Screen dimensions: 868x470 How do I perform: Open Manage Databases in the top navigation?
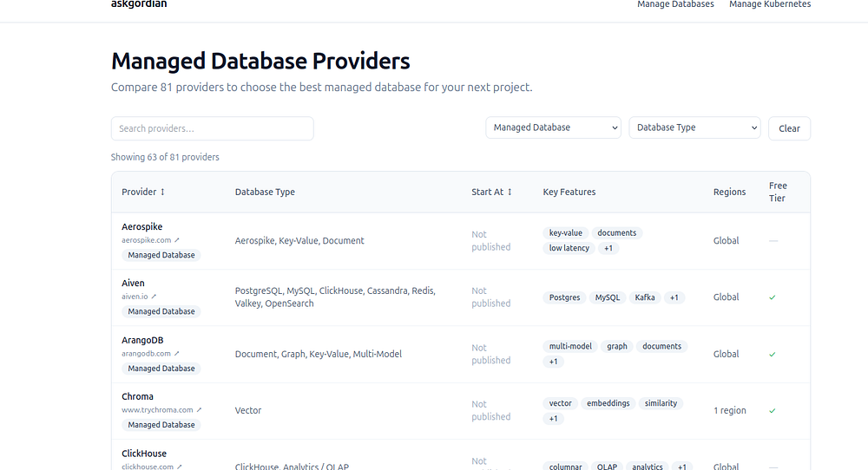pyautogui.click(x=675, y=4)
